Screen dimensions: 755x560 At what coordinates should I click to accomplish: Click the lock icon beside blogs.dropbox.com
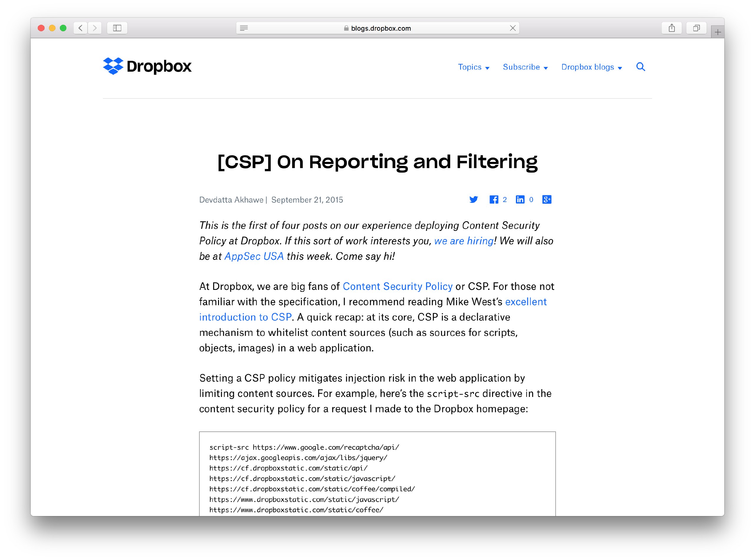[x=346, y=28]
